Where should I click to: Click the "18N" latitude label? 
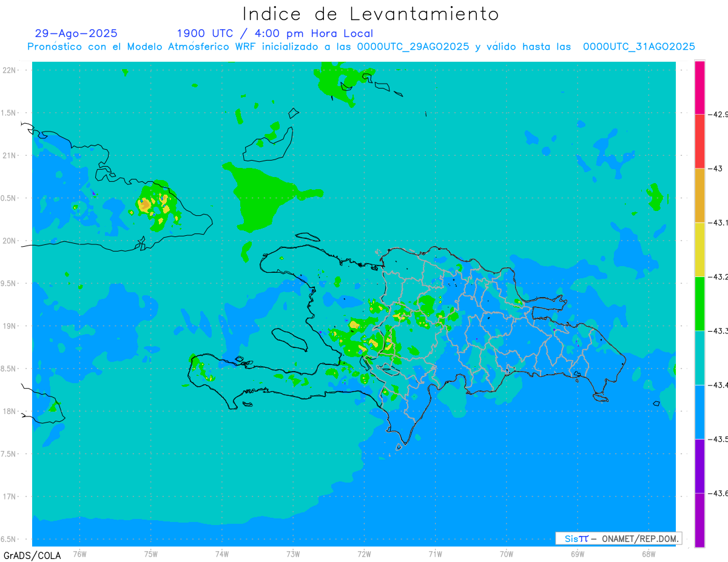click(10, 411)
